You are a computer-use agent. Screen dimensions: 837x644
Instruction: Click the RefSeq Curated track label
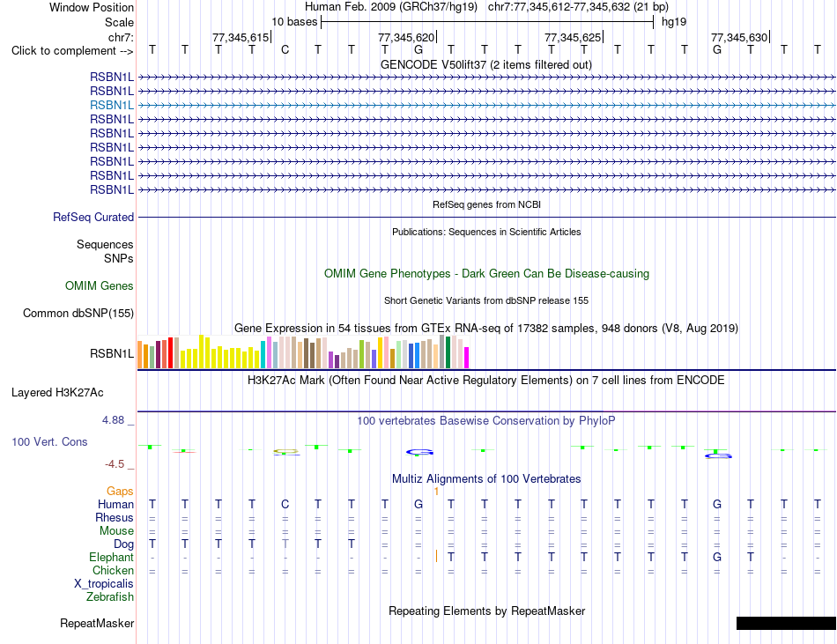pyautogui.click(x=93, y=217)
